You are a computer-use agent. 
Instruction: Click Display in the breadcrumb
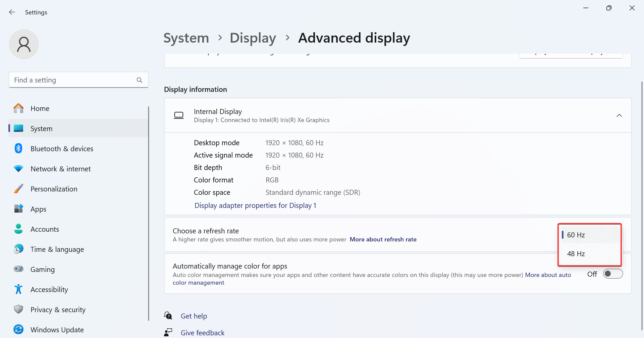coord(253,38)
